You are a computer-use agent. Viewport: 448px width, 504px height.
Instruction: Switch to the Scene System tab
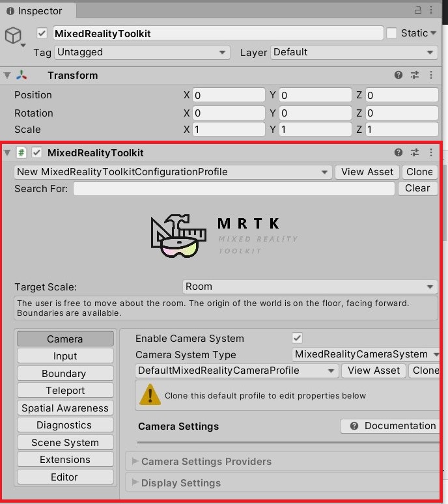pyautogui.click(x=65, y=442)
